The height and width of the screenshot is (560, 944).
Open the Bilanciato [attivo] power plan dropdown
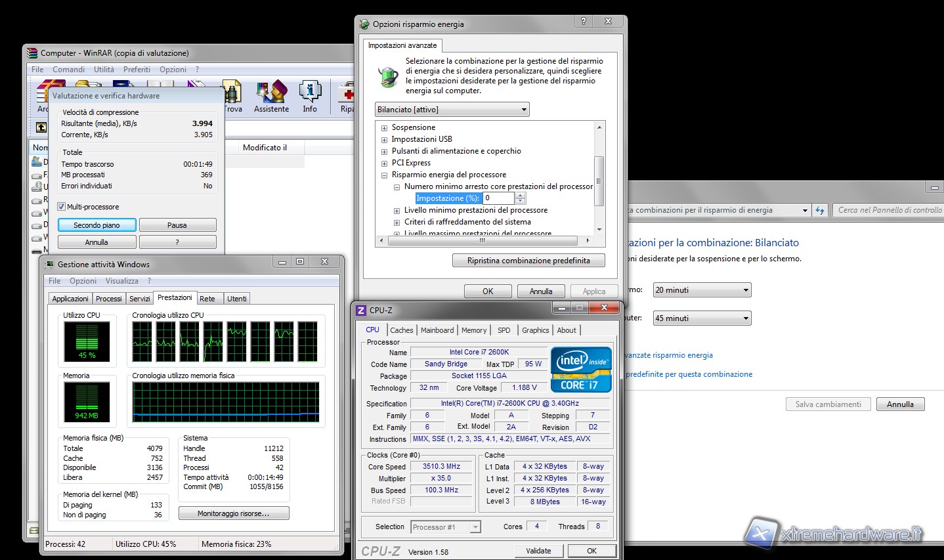coord(452,110)
